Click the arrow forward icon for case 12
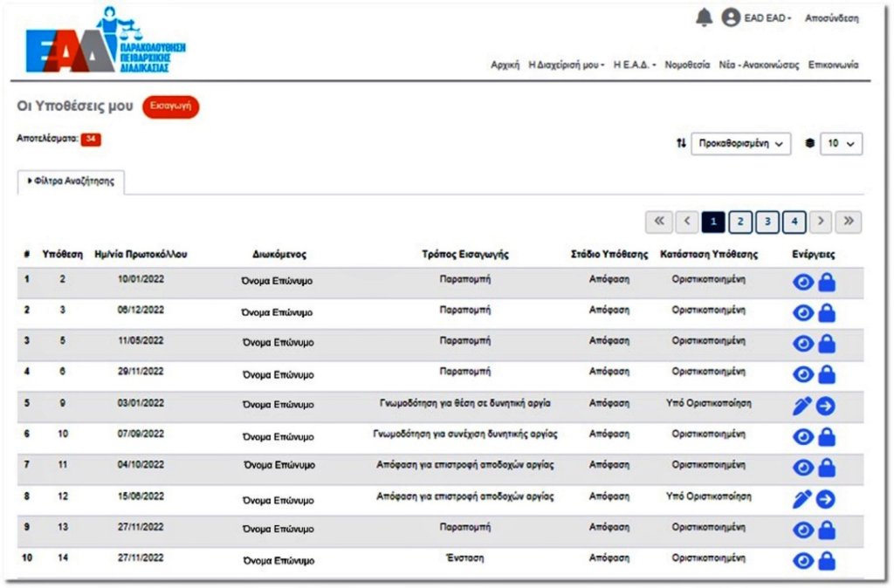 pos(826,499)
